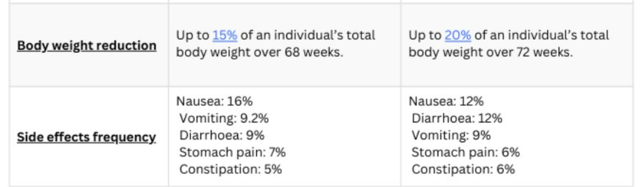This screenshot has width=644, height=187.
Task: Select the Vomiting: 9.2% line
Action: [x=224, y=118]
